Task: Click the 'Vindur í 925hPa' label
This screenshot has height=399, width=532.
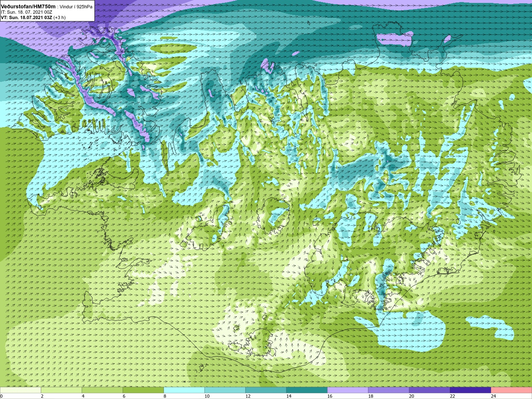Action: pos(76,7)
